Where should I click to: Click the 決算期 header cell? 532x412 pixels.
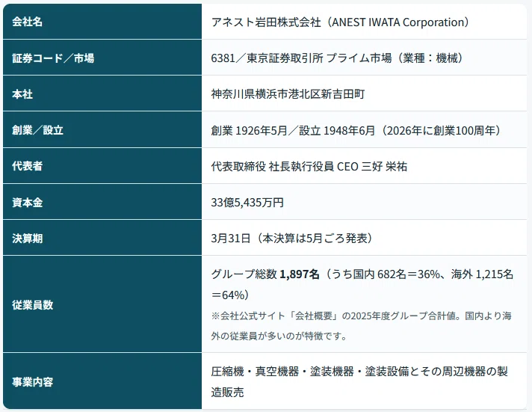[102, 238]
